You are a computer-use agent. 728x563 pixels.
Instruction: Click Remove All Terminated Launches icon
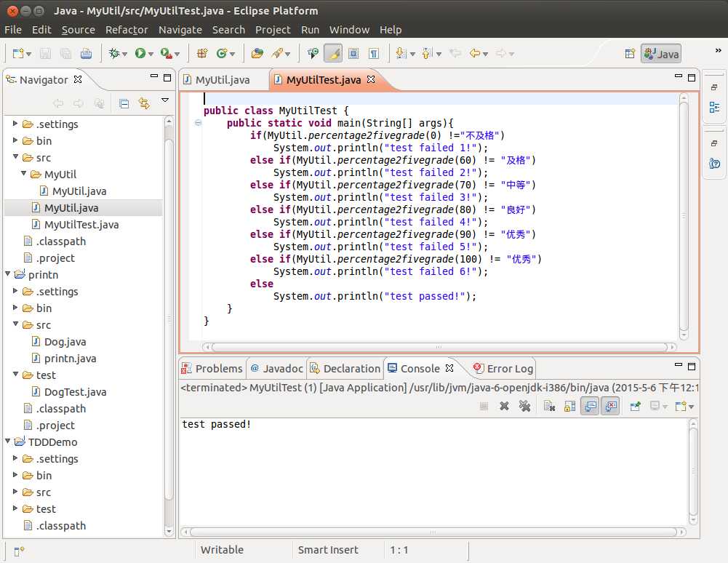click(x=524, y=407)
